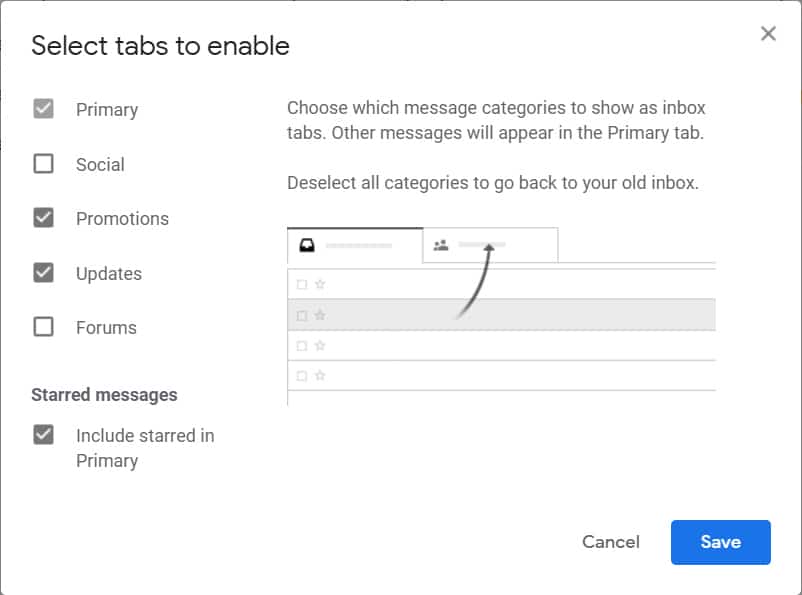
Task: Close the Select tabs dialog
Action: coord(768,34)
